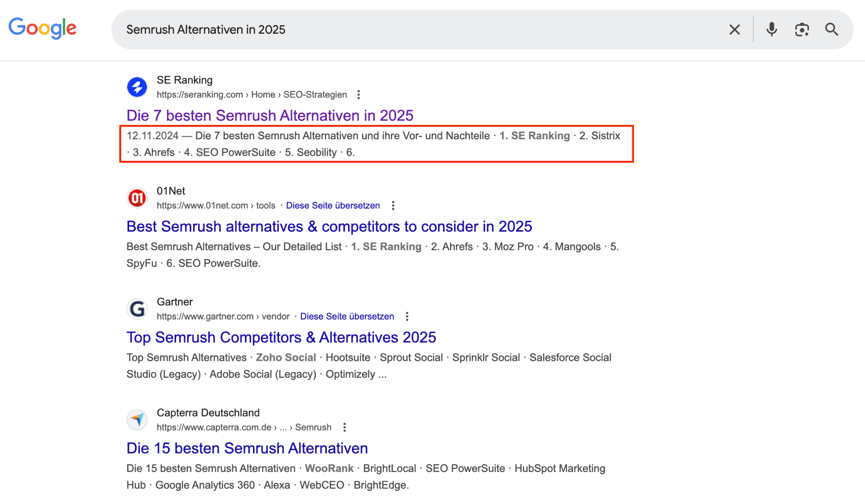This screenshot has height=504, width=865.
Task: Click 'Zoho Social' in the Gartner snippet
Action: click(x=286, y=358)
